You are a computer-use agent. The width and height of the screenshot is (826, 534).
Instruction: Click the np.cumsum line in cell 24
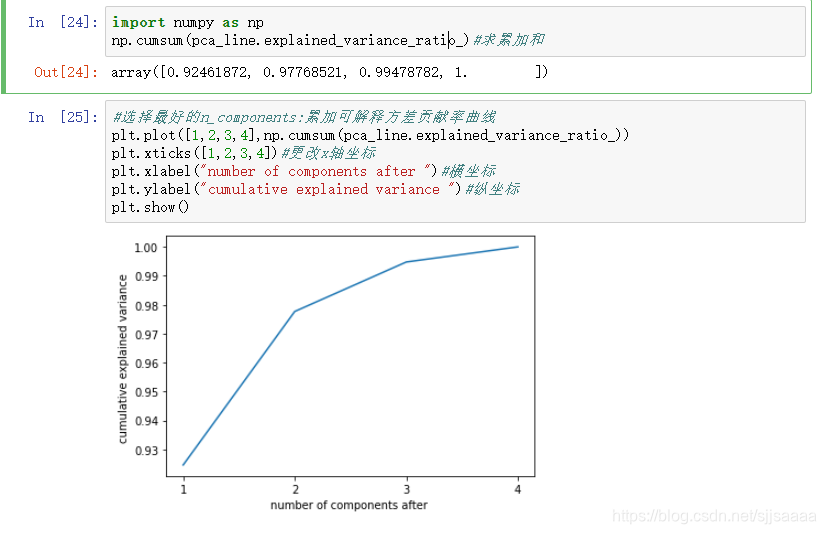coord(328,41)
